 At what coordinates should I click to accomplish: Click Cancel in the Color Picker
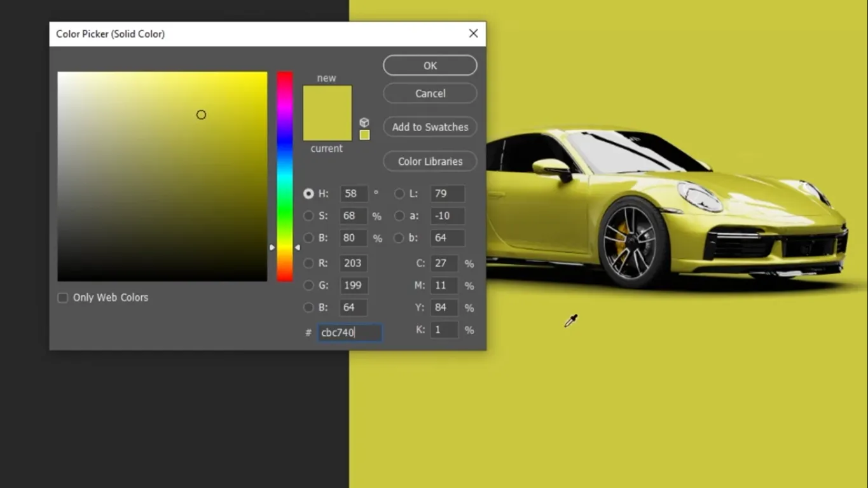click(x=430, y=94)
